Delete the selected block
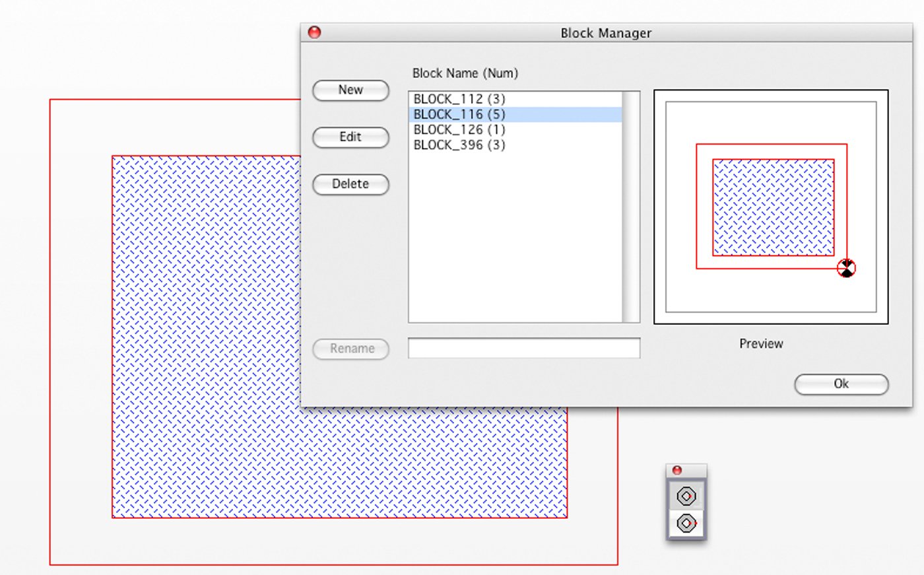This screenshot has height=575, width=924. (x=350, y=184)
